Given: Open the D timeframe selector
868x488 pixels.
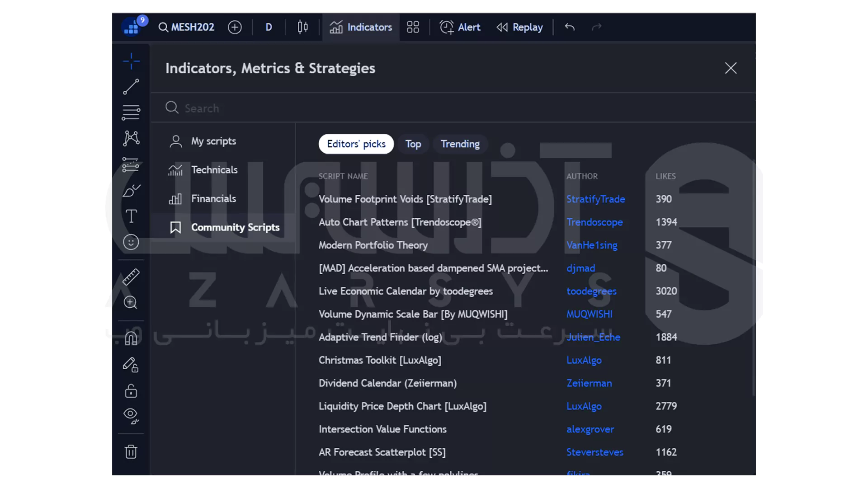Looking at the screenshot, I should [x=269, y=27].
